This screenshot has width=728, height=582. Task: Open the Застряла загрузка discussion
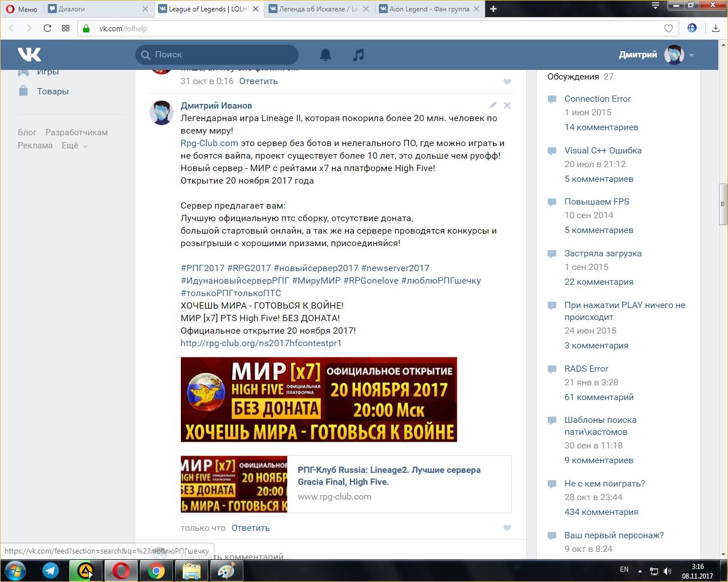click(603, 253)
